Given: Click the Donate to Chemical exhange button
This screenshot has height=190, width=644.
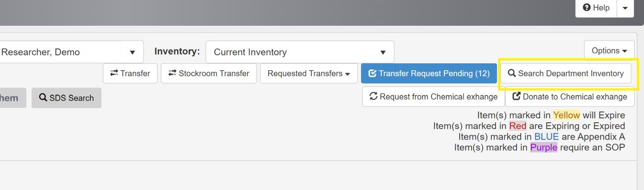Looking at the screenshot, I should [570, 96].
